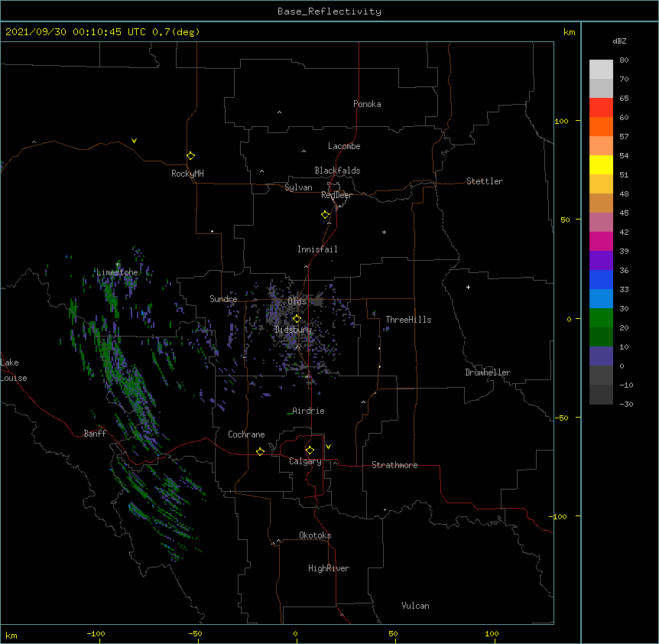
Task: Pick the magenta swatch in the dBZ legend
Action: (601, 241)
